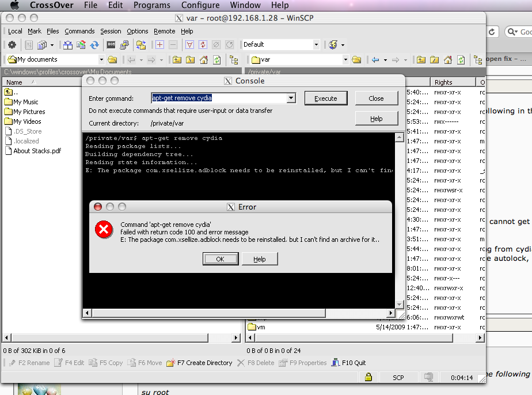The width and height of the screenshot is (532, 395).
Task: Go to remote root directory icon
Action: (x=434, y=60)
